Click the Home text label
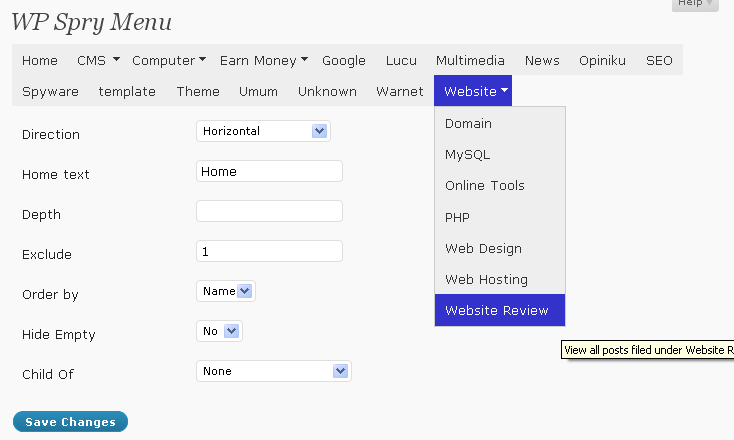This screenshot has height=440, width=734. pos(55,174)
